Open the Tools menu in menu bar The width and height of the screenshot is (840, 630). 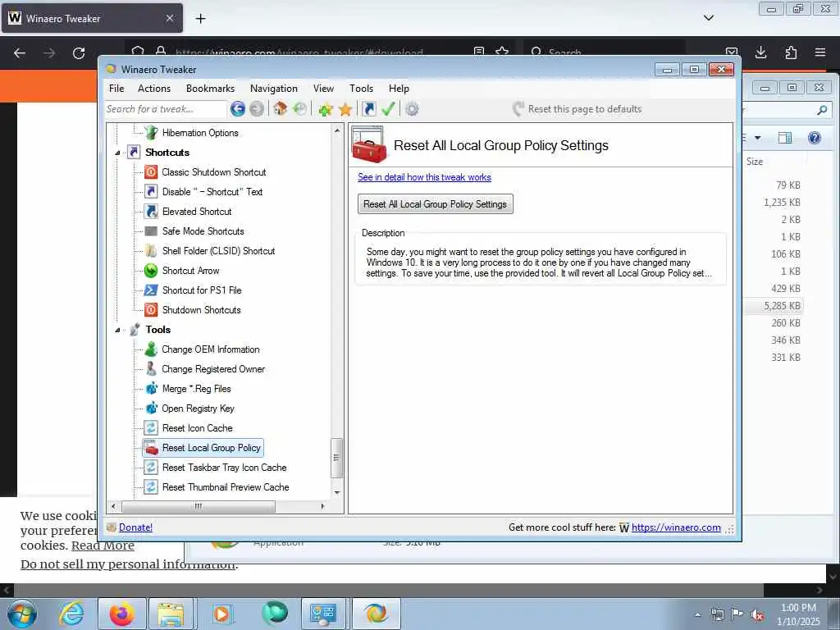point(361,89)
